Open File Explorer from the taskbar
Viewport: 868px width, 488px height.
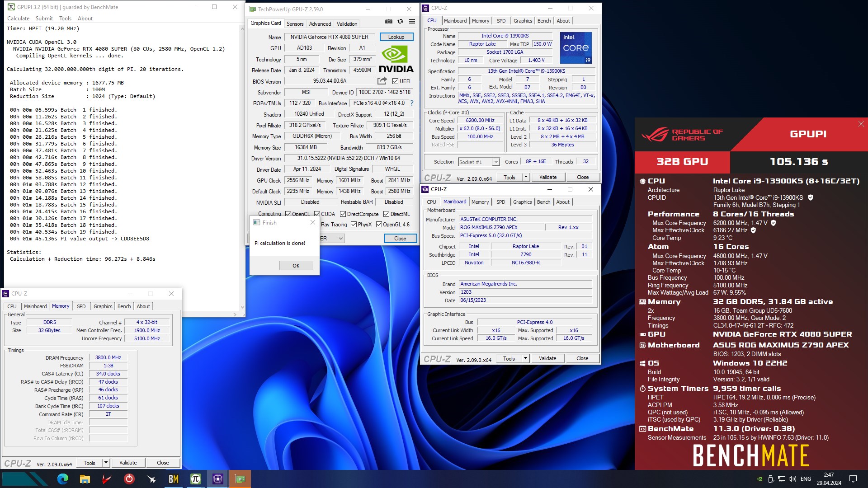click(x=85, y=479)
